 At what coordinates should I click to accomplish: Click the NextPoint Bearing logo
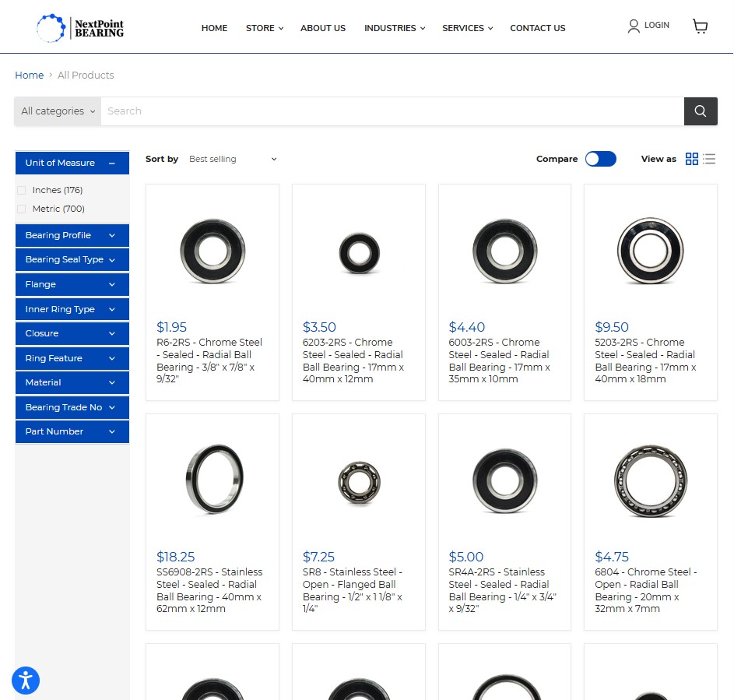(x=80, y=28)
